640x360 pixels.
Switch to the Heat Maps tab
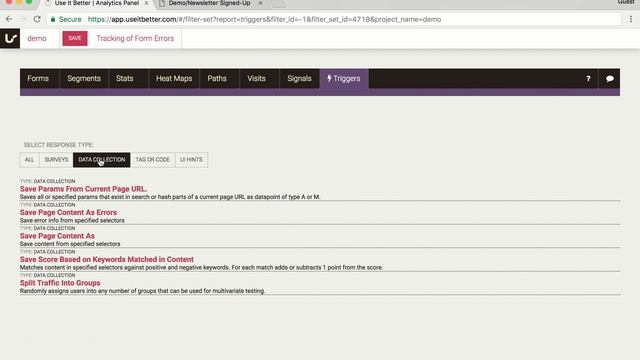click(x=174, y=78)
